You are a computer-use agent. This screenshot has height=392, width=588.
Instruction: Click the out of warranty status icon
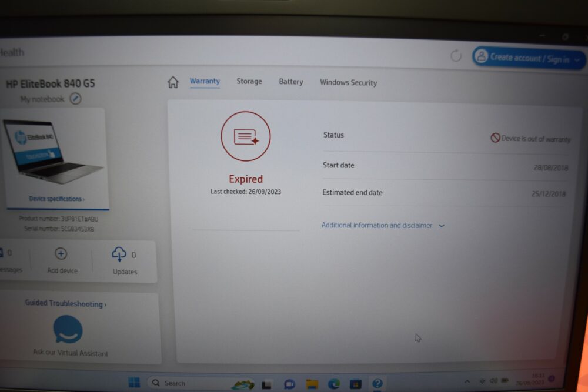click(495, 138)
